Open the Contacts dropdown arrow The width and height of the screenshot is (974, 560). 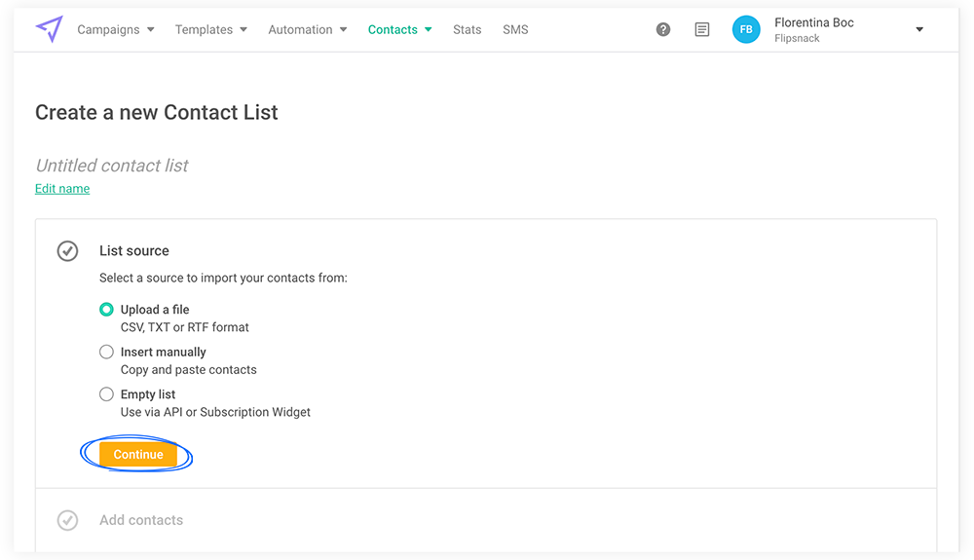[x=428, y=30]
